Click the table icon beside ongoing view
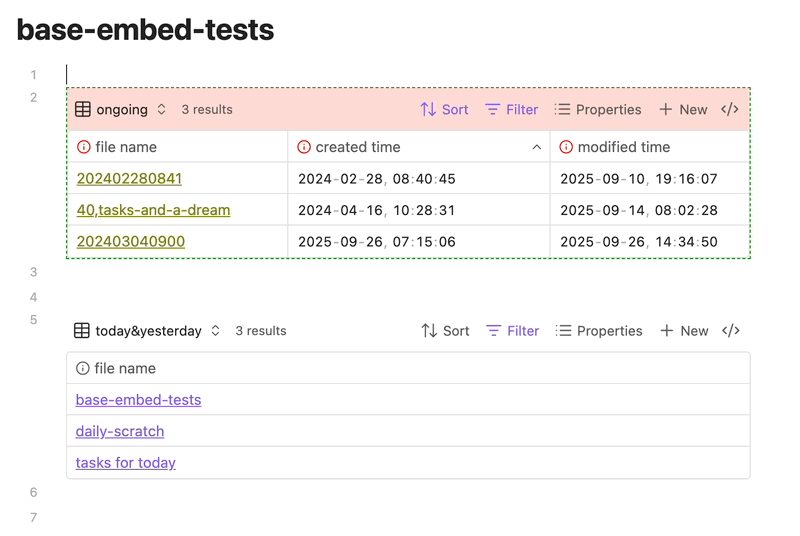This screenshot has width=800, height=536. click(83, 110)
